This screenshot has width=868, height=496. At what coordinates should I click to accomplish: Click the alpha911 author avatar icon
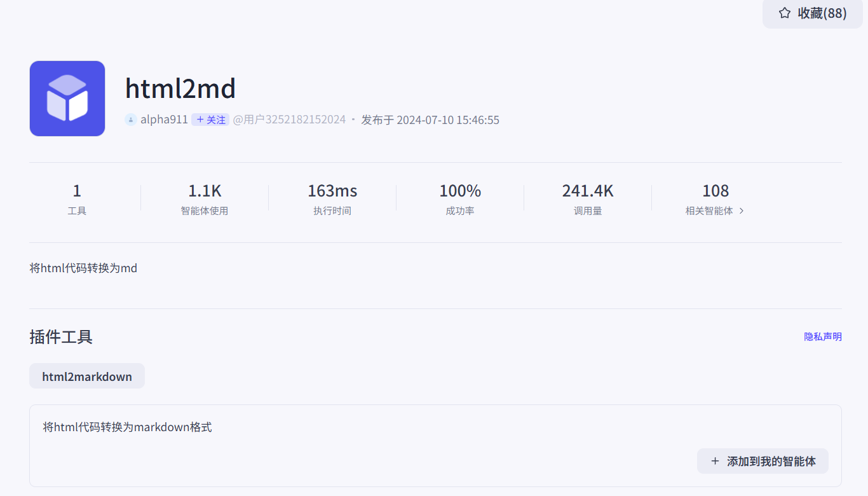(131, 120)
